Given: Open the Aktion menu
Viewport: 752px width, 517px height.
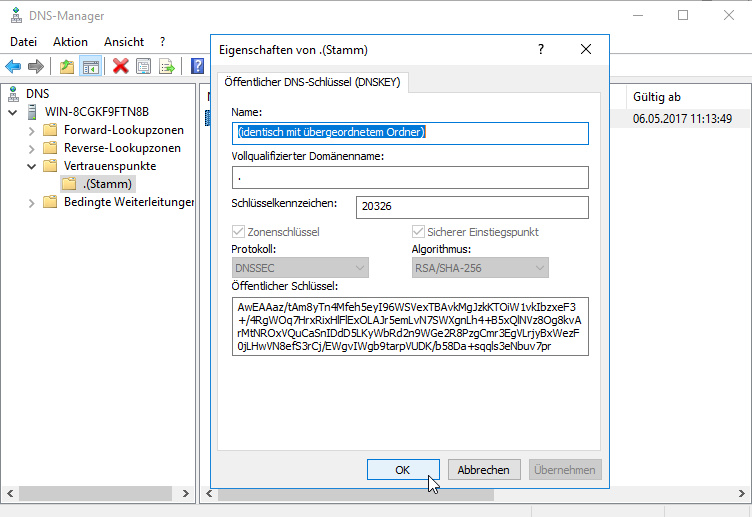Looking at the screenshot, I should click(70, 42).
